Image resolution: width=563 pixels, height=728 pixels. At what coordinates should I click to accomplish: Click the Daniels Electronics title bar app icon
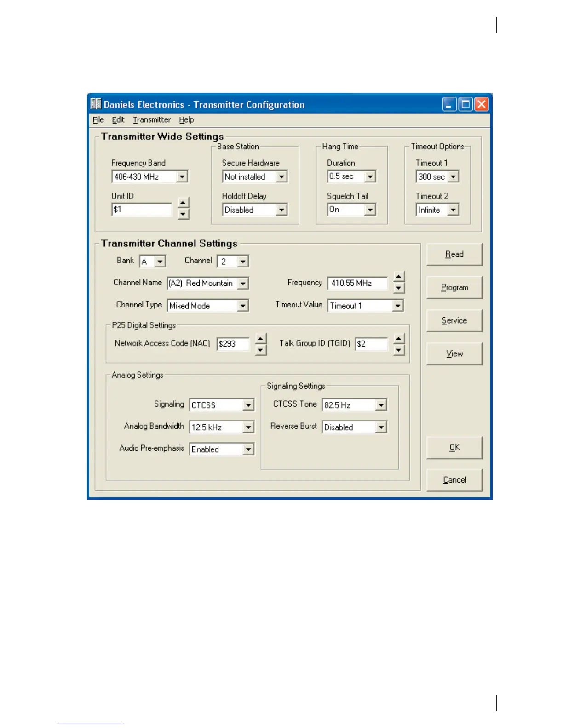pyautogui.click(x=96, y=104)
